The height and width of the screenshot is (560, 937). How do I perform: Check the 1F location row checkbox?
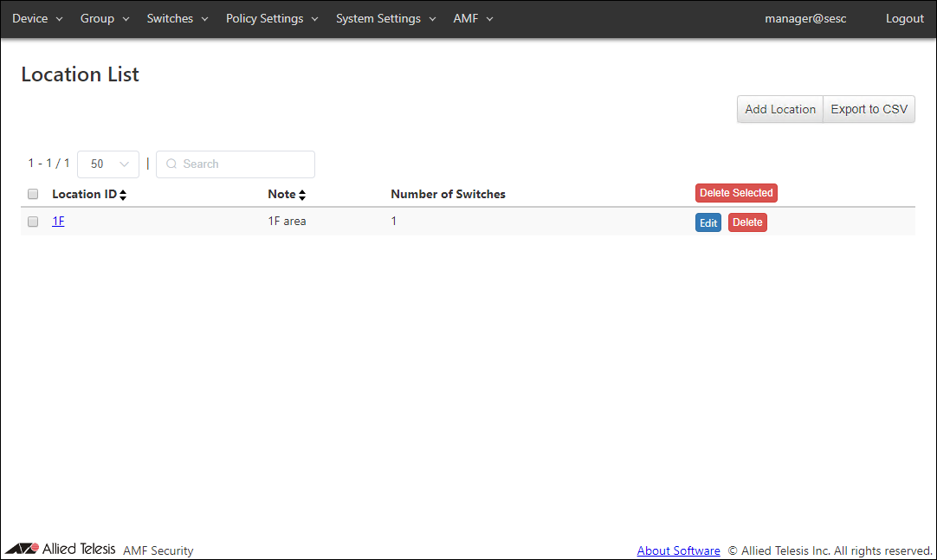point(33,222)
